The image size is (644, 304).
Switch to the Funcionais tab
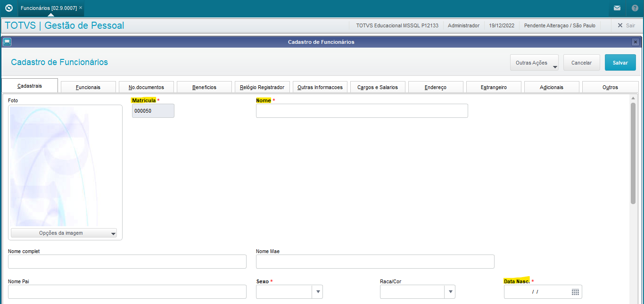[88, 87]
